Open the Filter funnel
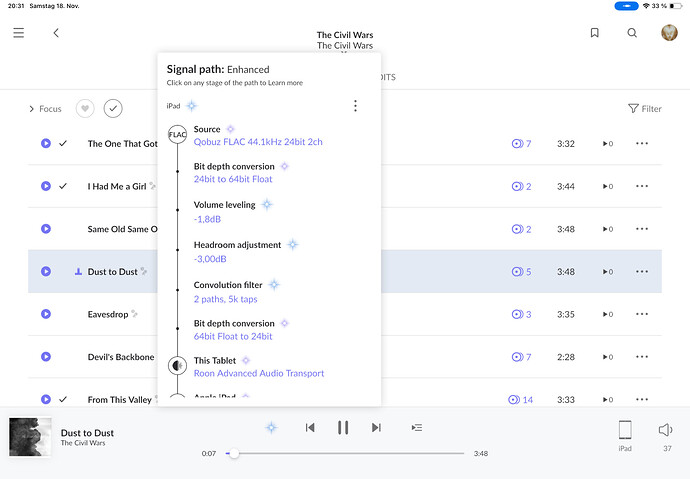This screenshot has height=479, width=690. pos(645,109)
